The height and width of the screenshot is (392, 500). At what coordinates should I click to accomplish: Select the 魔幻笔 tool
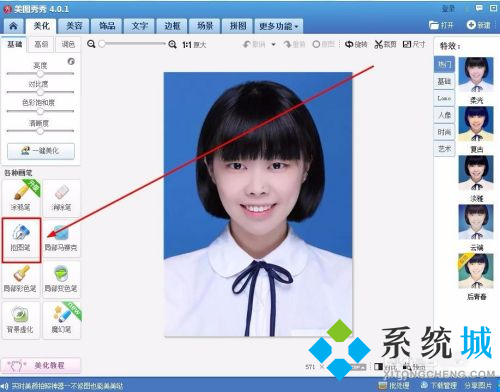coord(61,320)
